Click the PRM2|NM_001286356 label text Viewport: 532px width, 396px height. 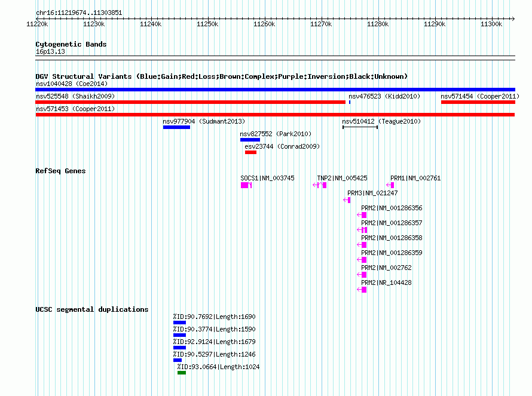392,208
